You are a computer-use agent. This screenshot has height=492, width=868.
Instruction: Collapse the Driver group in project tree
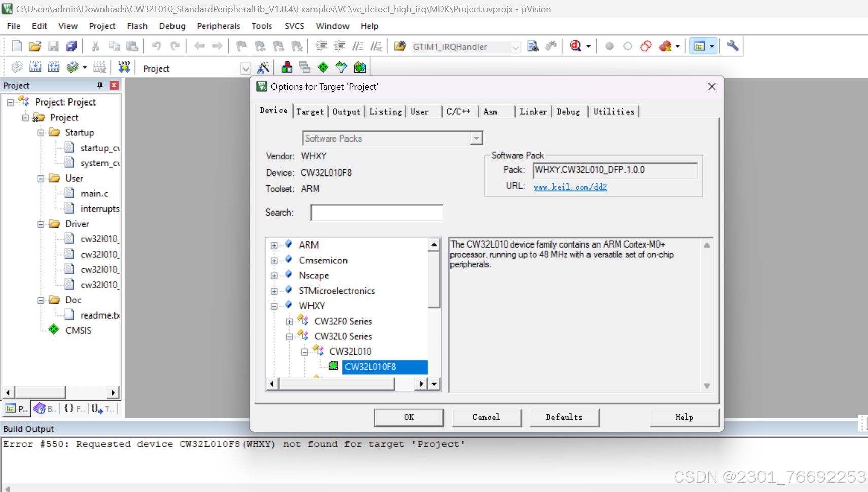tap(41, 224)
